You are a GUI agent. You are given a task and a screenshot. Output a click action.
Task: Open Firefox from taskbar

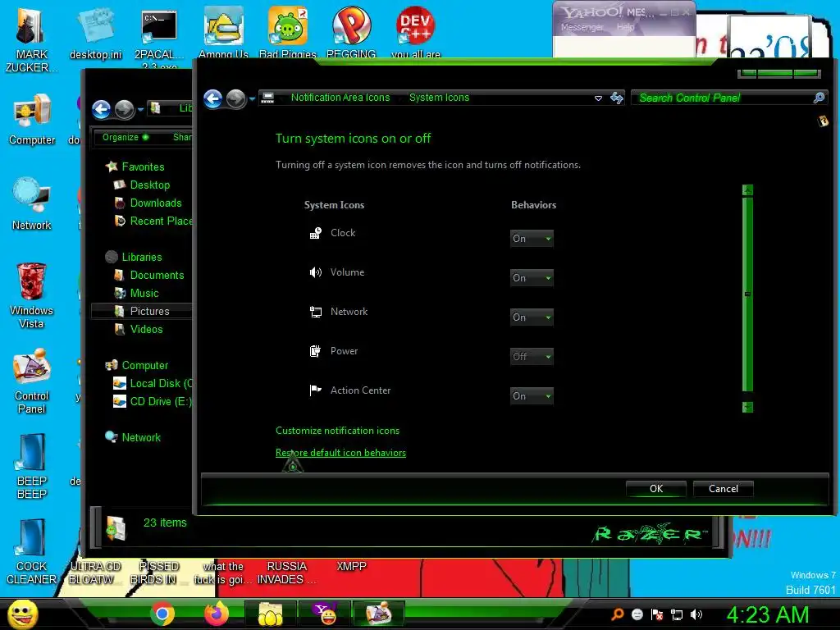pos(217,614)
